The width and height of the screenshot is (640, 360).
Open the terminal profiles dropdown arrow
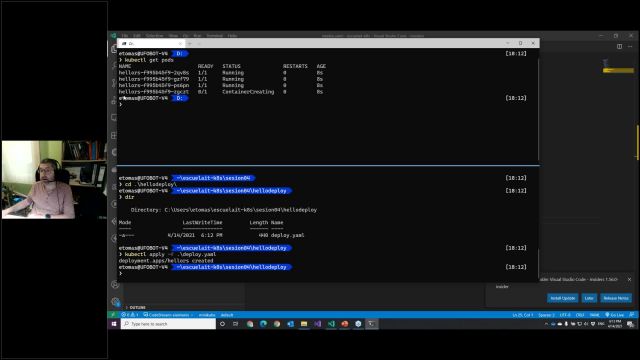coord(199,43)
